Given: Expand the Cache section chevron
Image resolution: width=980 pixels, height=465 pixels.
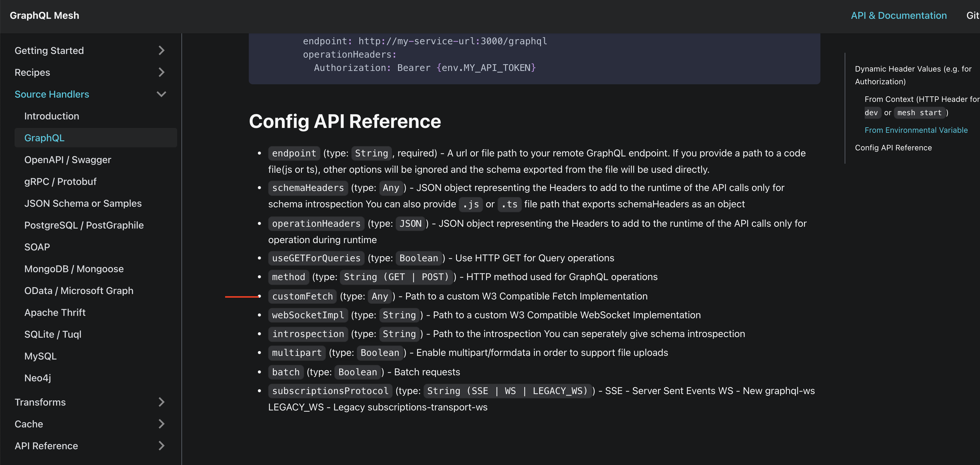Looking at the screenshot, I should pyautogui.click(x=161, y=423).
